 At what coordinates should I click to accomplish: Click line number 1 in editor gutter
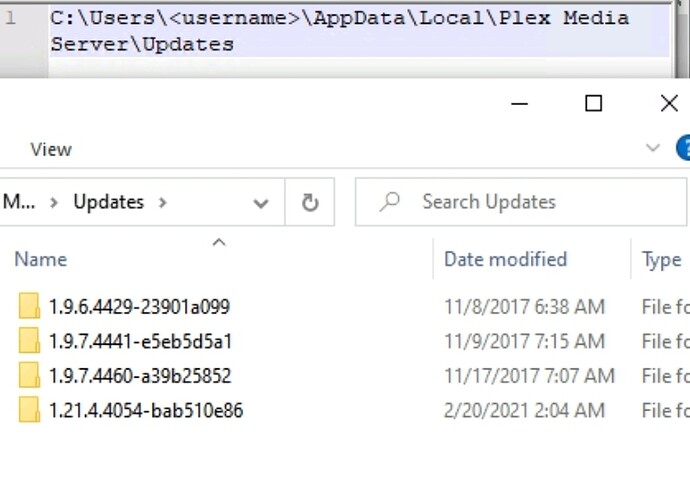click(x=11, y=18)
